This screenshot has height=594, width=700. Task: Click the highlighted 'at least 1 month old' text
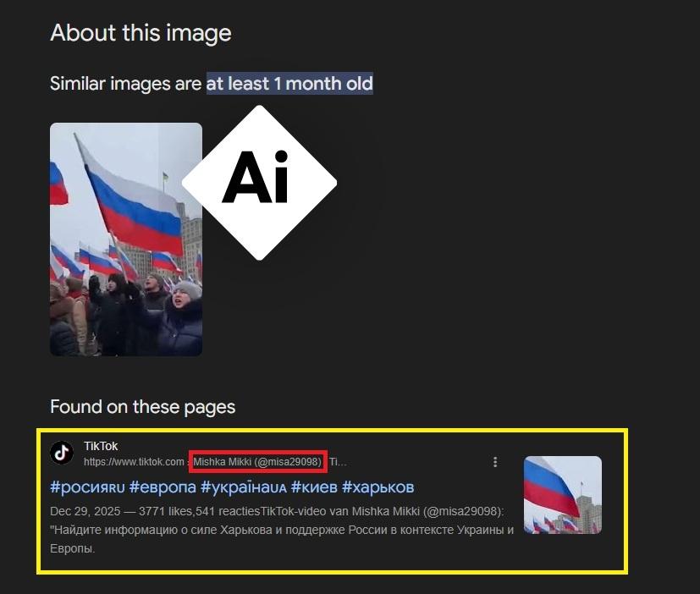(x=289, y=84)
